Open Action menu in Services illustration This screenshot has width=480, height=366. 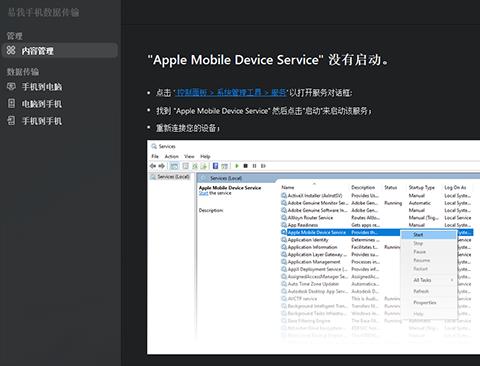[x=171, y=156]
